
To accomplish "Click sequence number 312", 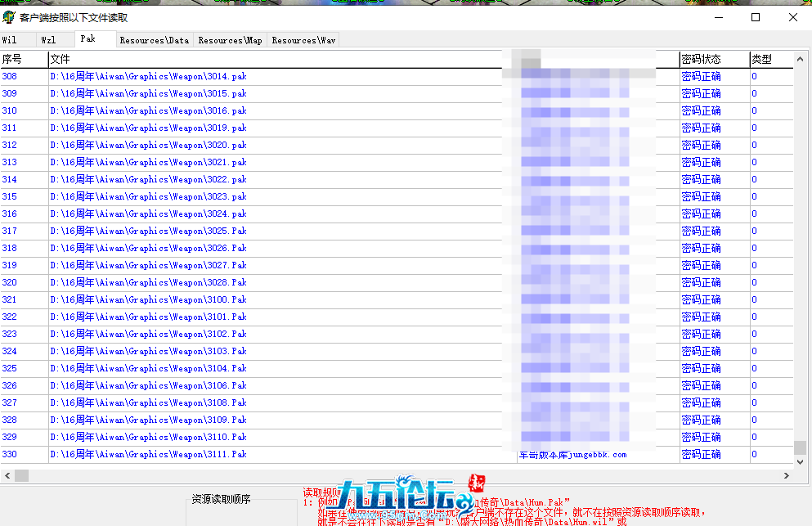I will point(9,145).
